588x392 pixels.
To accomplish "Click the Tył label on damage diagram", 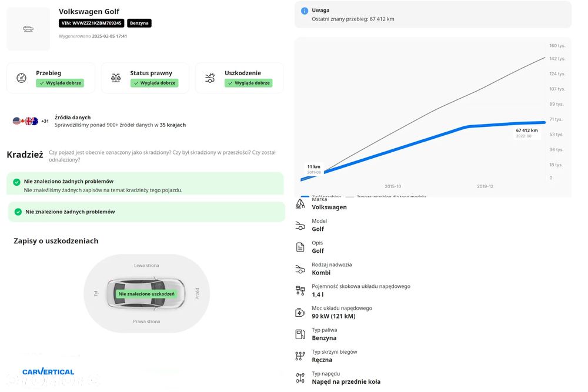I will [96, 293].
